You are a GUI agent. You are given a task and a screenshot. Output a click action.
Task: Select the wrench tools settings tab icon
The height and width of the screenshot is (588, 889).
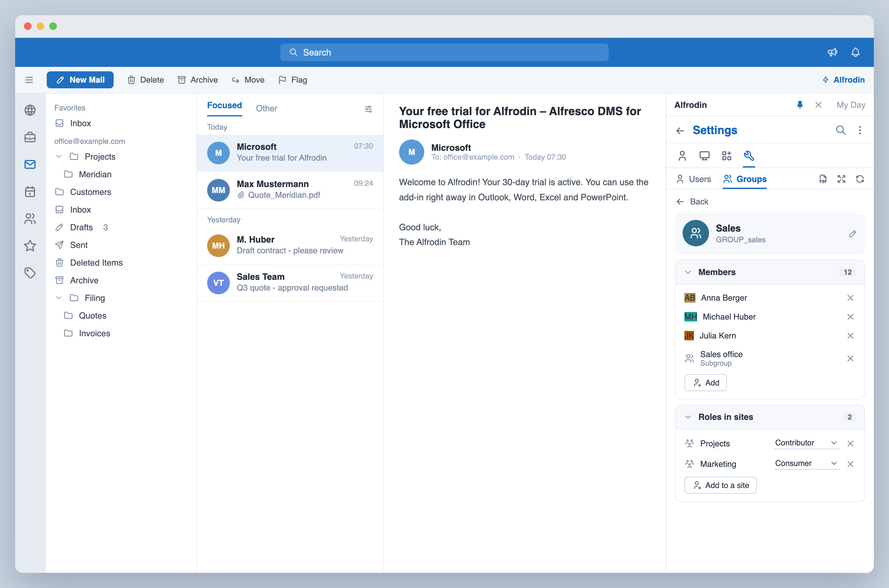point(749,156)
